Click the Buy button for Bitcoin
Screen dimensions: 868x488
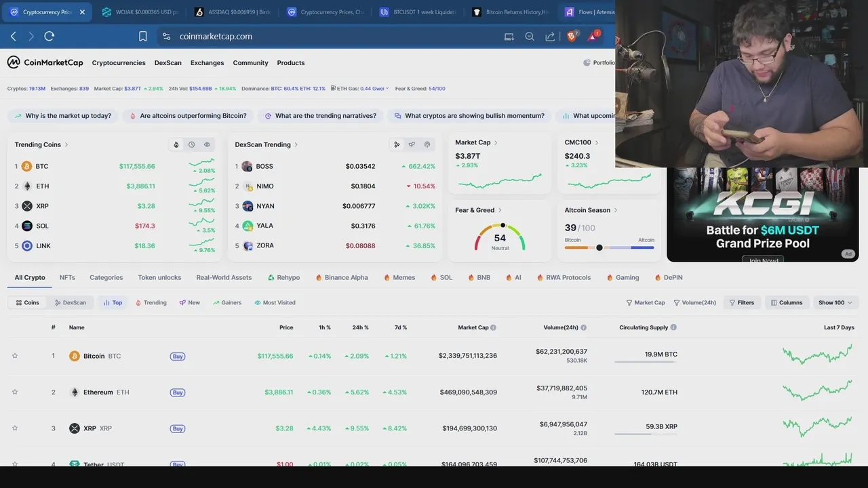click(178, 356)
